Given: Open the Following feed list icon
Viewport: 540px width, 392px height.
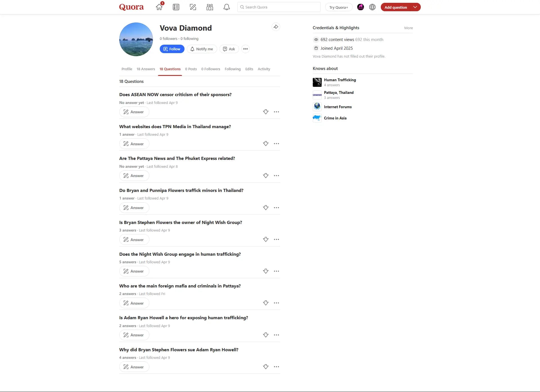Looking at the screenshot, I should coord(176,7).
